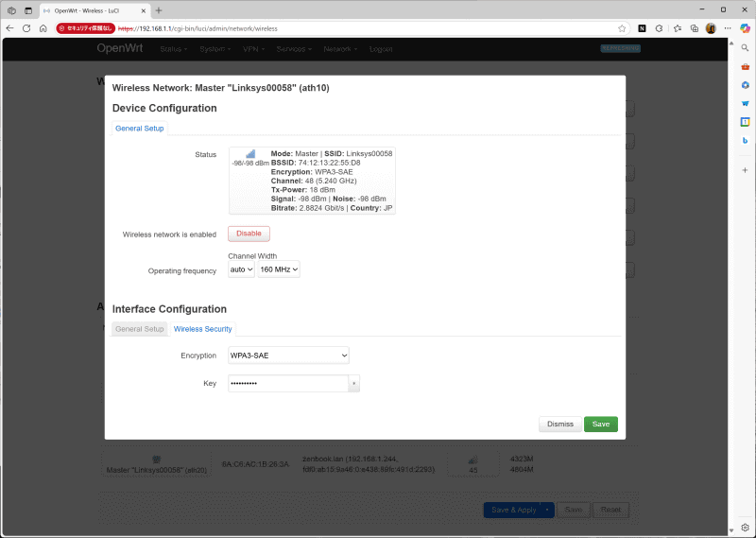756x538 pixels.
Task: Open the sidebar blue circular app icon
Action: (x=745, y=85)
